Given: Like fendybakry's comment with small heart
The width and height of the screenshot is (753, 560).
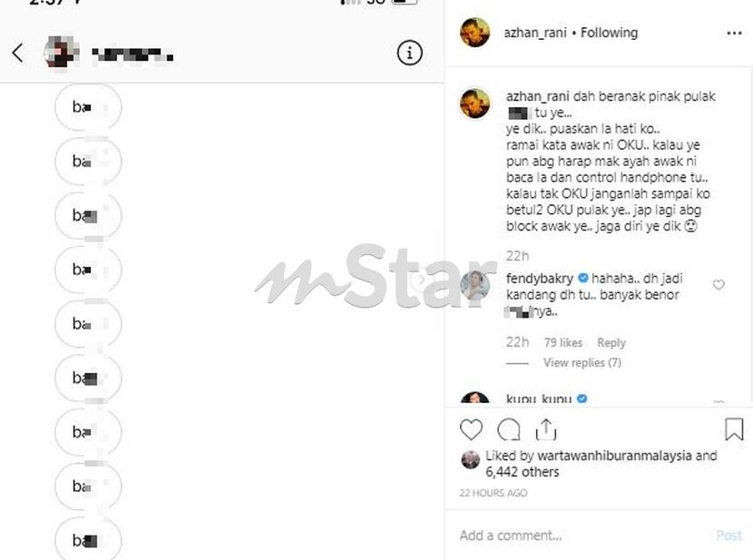Looking at the screenshot, I should (x=719, y=285).
